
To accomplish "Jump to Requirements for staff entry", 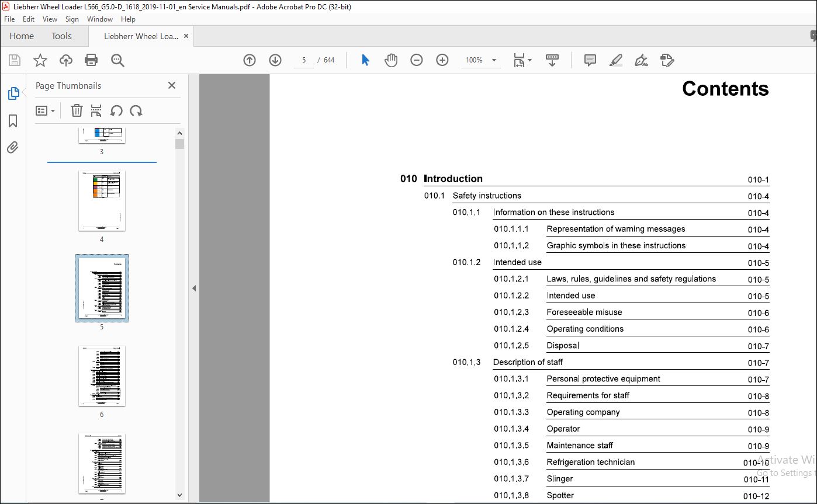I will click(x=588, y=395).
